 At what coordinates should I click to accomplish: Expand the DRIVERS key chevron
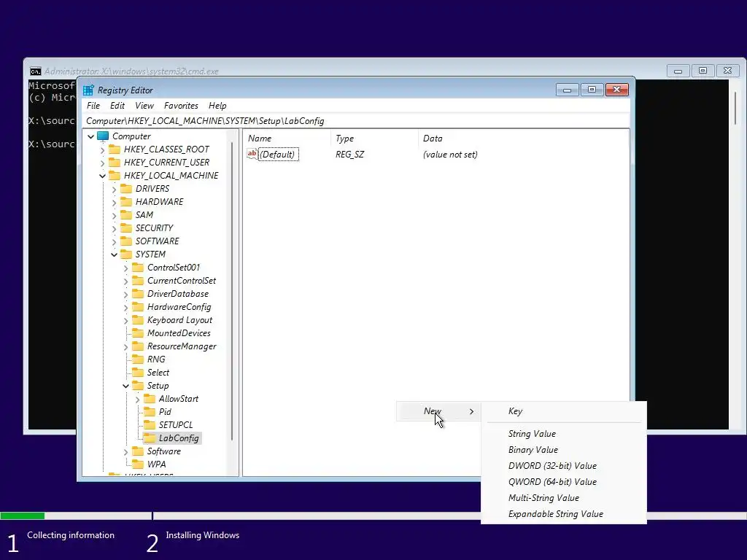pos(114,189)
